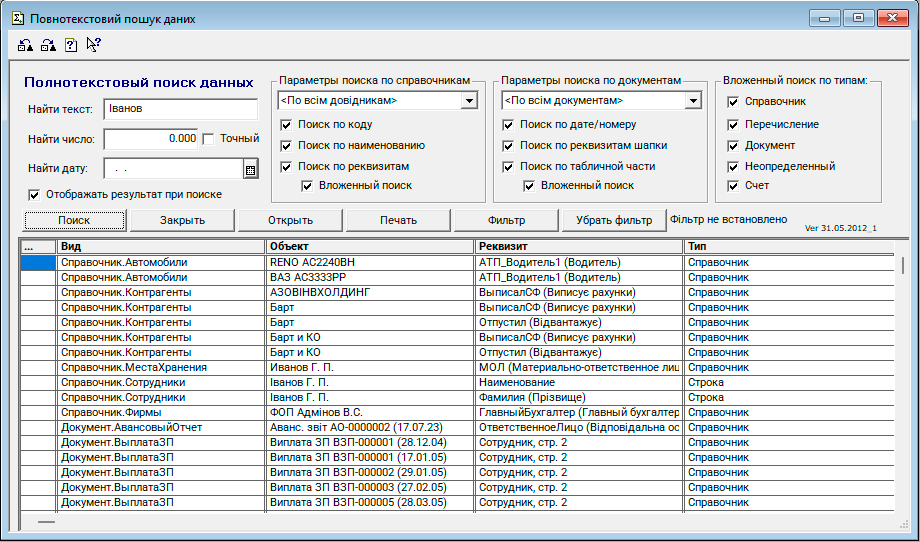Expand the По всім довідникам dropdown

click(468, 101)
